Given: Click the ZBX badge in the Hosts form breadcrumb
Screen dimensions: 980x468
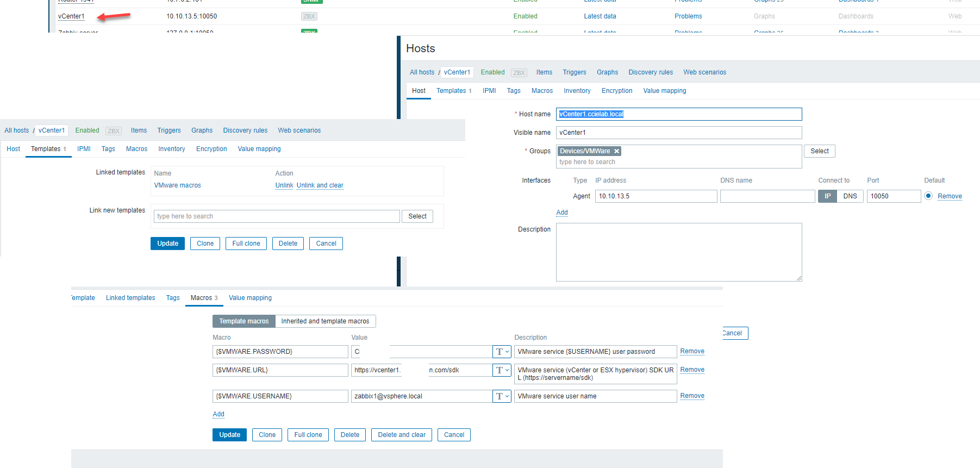Looking at the screenshot, I should (x=519, y=73).
